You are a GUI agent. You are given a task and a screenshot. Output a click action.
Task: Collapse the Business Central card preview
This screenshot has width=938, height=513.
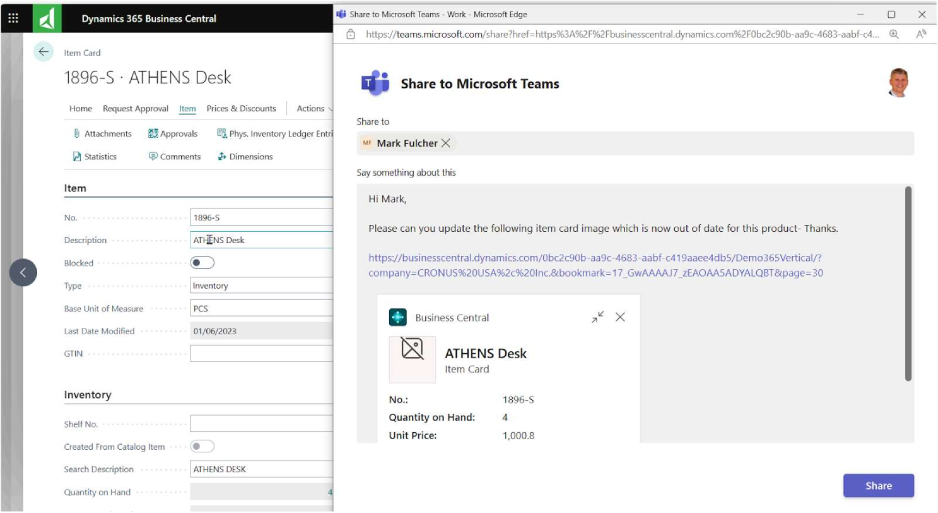[x=598, y=317]
